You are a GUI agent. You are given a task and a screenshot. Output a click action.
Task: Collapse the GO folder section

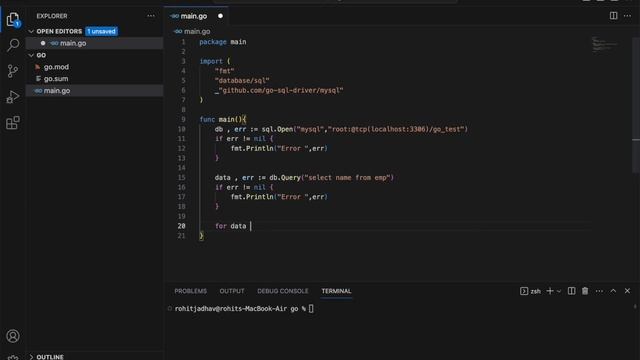click(31, 55)
